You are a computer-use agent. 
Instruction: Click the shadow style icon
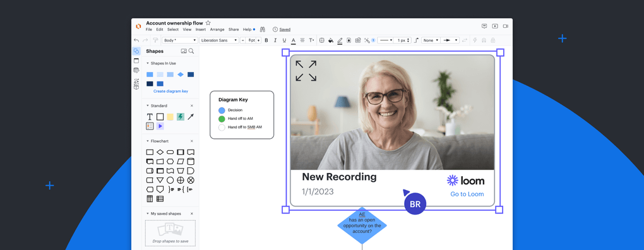[x=349, y=40]
